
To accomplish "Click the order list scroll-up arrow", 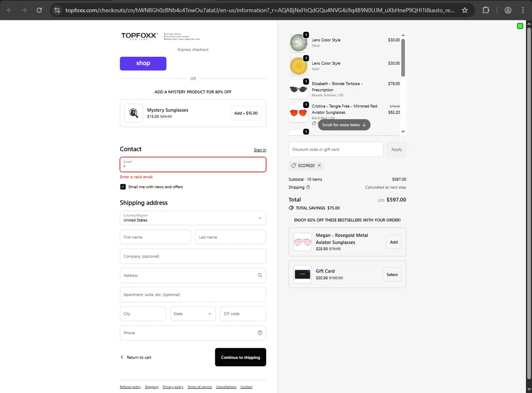I will coord(403,35).
